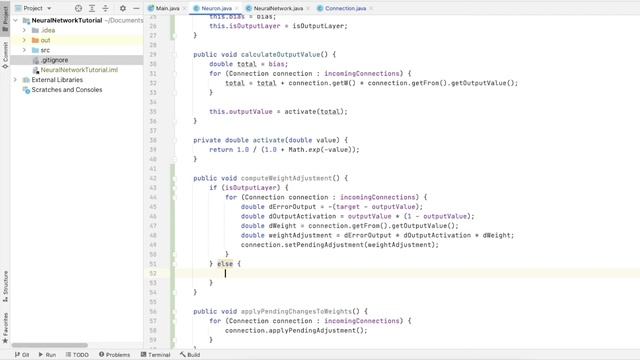The height and width of the screenshot is (360, 640).
Task: Select the out folder row
Action: (x=77, y=40)
